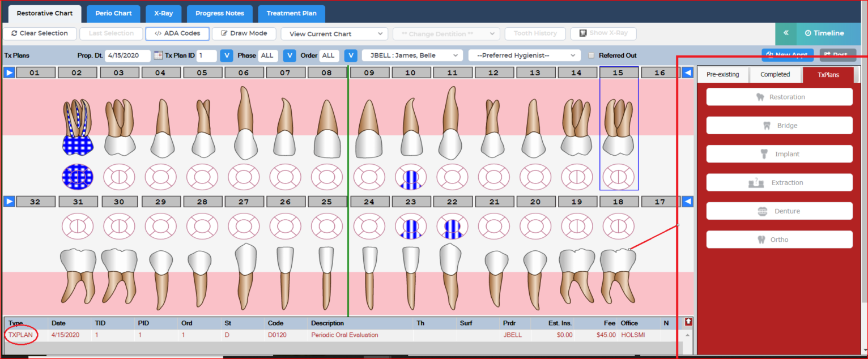Select the Implant tool in TxPlans panel
The width and height of the screenshot is (868, 359).
779,153
